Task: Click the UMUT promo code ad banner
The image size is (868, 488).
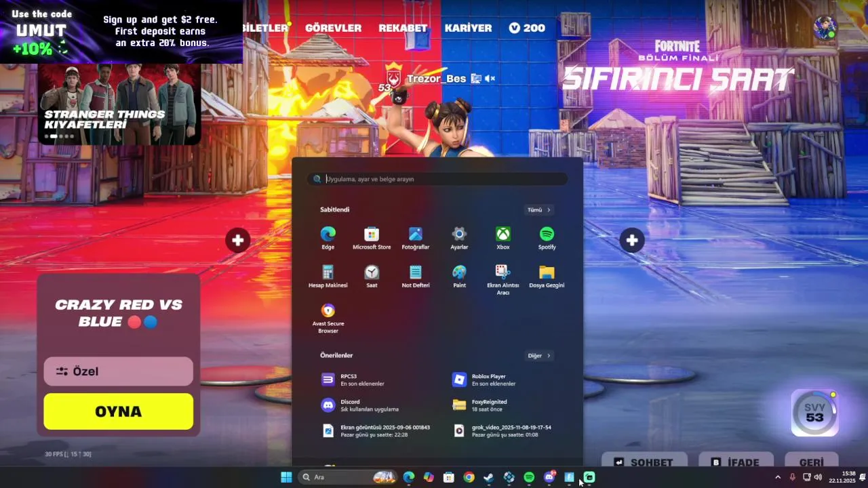Action: pyautogui.click(x=121, y=31)
